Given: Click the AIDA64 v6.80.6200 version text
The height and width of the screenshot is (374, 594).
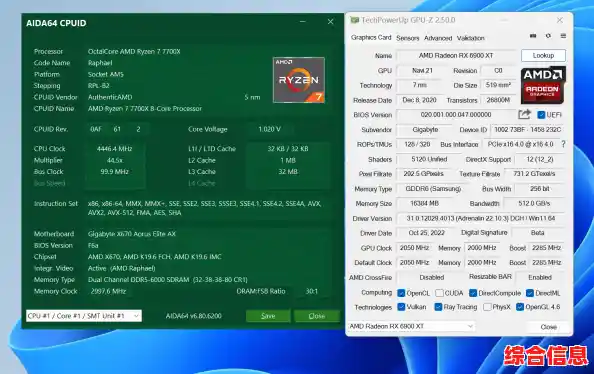Looking at the screenshot, I should (x=194, y=316).
